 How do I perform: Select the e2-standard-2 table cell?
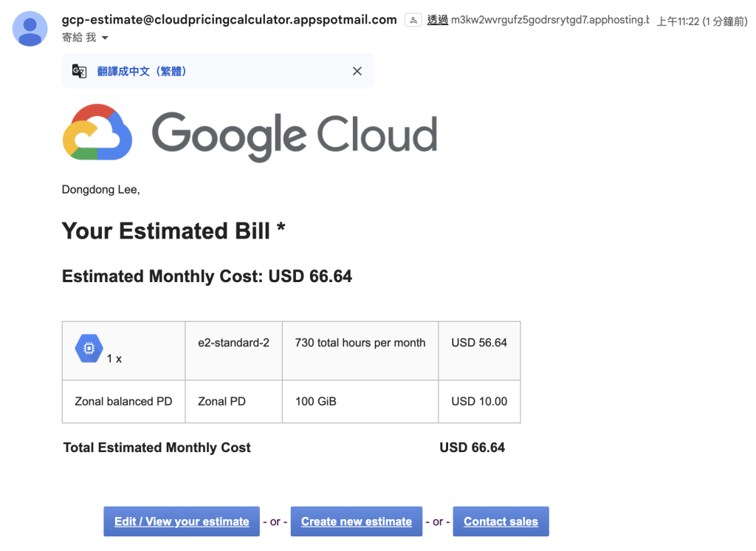234,351
